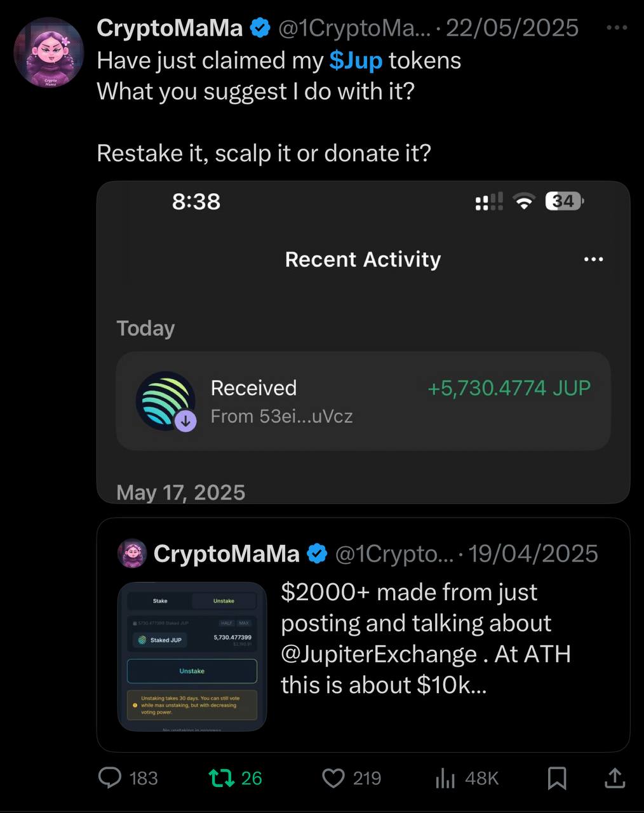Bookmark this tweet
644x813 pixels.
[x=557, y=777]
